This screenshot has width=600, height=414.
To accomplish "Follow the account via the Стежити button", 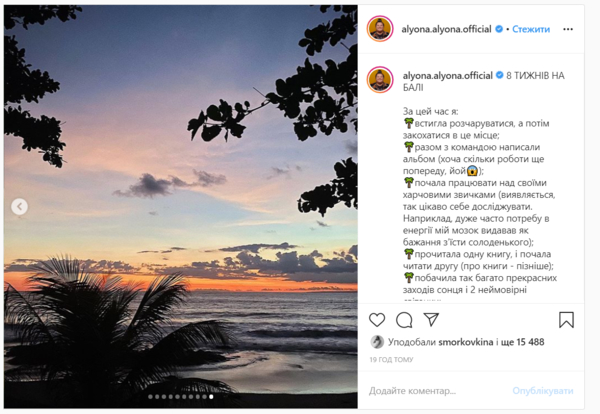I will [531, 29].
